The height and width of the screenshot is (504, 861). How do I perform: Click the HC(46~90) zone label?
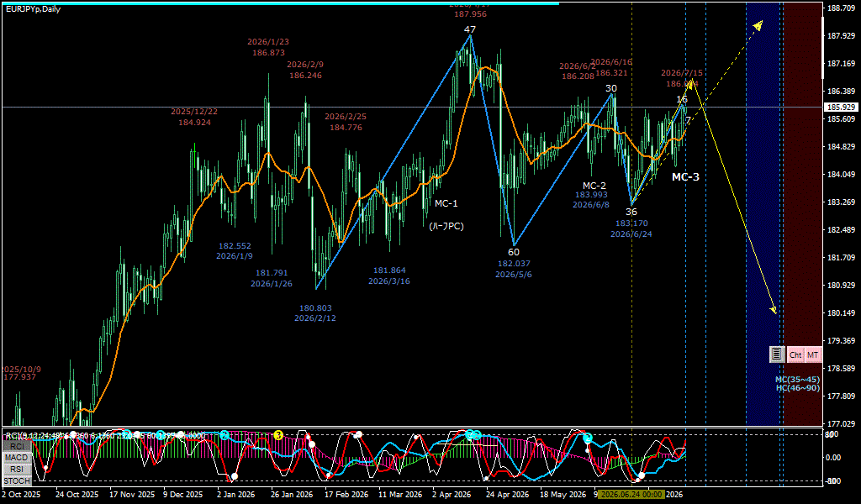click(797, 388)
